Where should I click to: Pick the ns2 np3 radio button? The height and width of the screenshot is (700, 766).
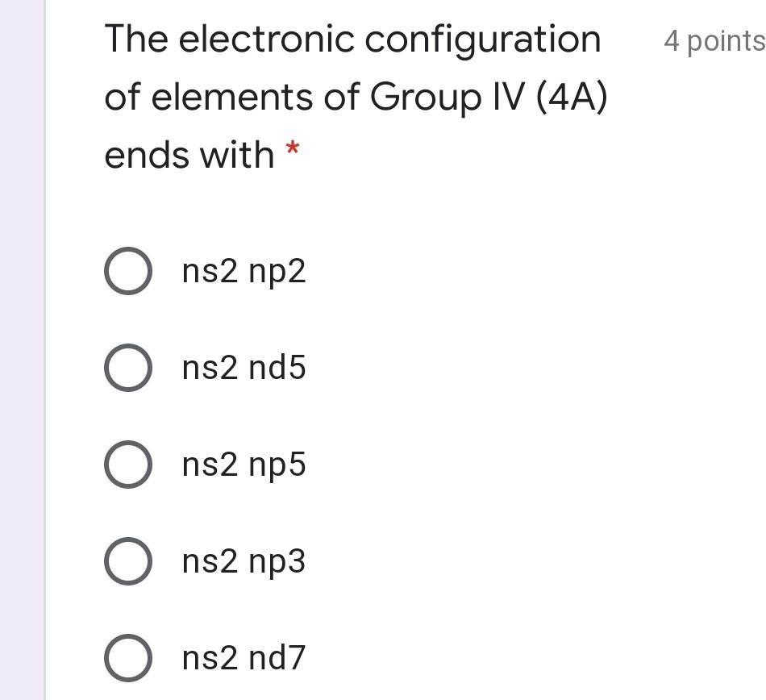pyautogui.click(x=128, y=561)
